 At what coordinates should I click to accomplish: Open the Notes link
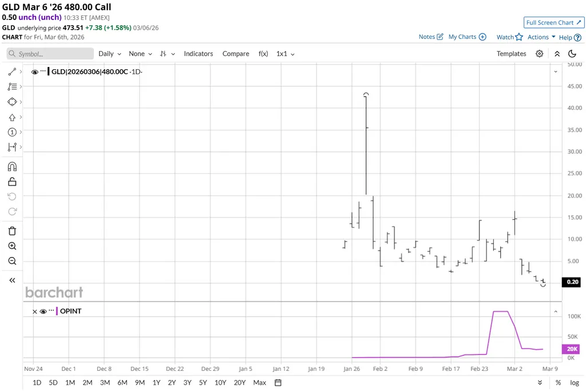[x=431, y=37]
